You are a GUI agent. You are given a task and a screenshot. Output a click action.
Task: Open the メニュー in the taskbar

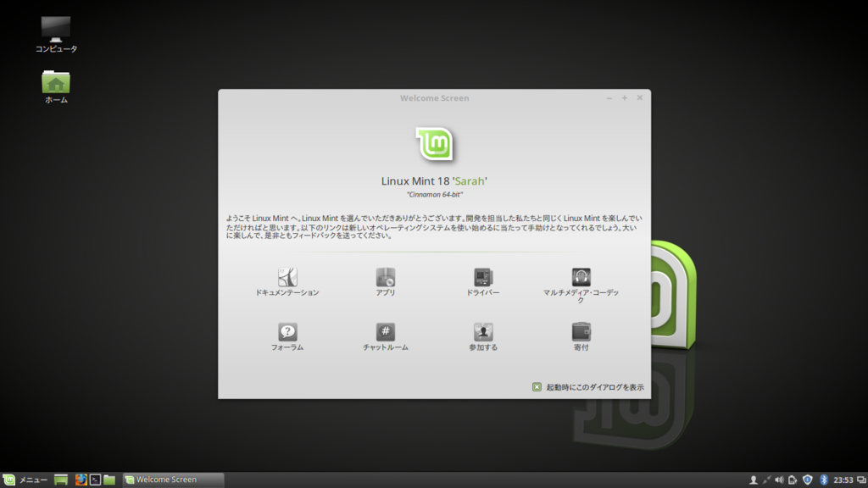tap(24, 480)
